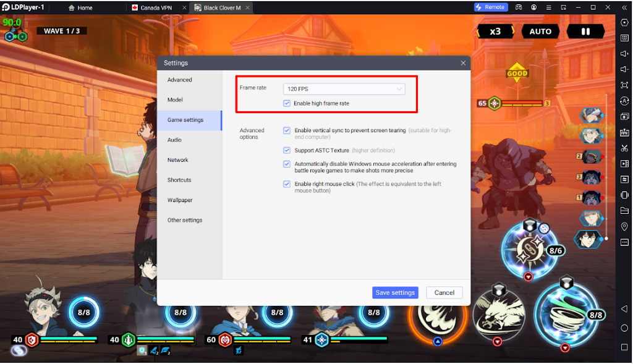Click the Android home circle button
The width and height of the screenshot is (633, 364).
[x=624, y=328]
